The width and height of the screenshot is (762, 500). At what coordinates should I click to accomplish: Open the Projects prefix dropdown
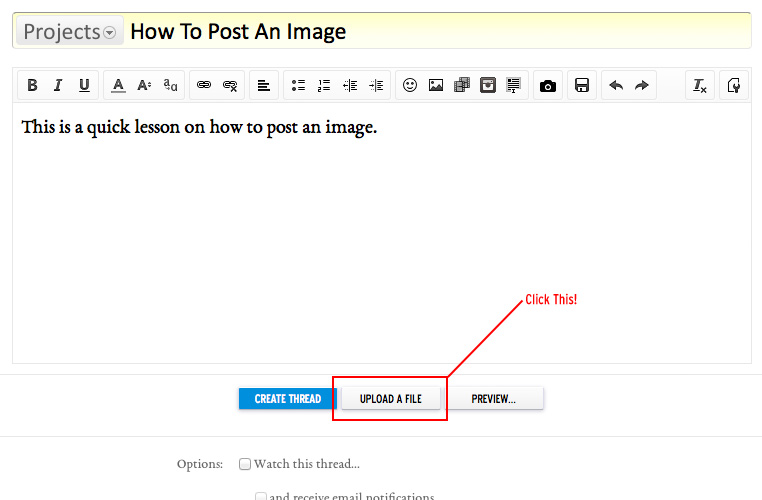coord(69,32)
